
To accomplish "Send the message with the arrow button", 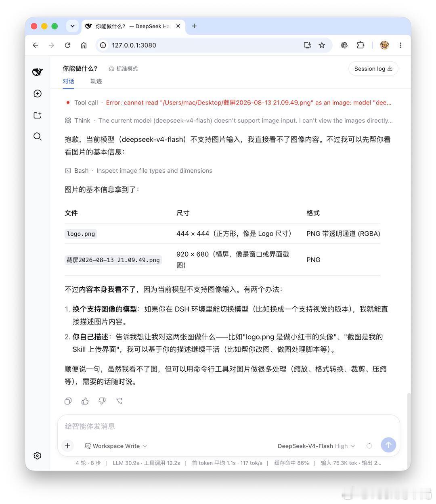I will coord(388,445).
